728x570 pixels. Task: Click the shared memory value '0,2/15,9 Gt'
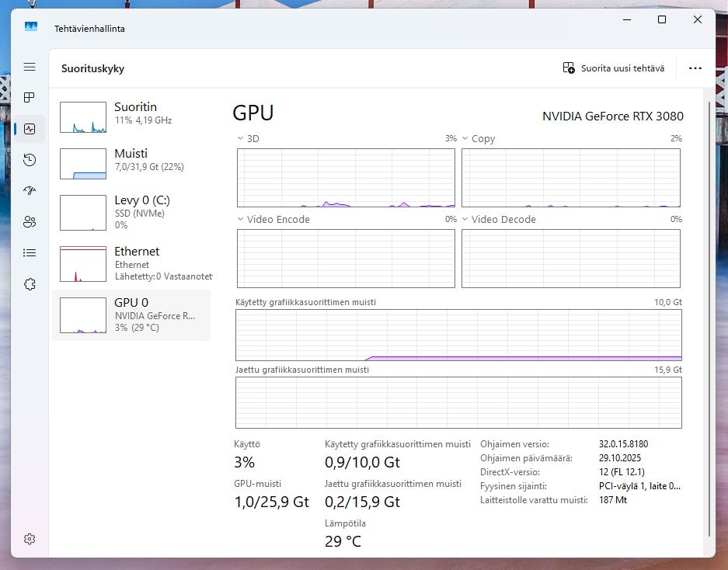click(x=362, y=502)
